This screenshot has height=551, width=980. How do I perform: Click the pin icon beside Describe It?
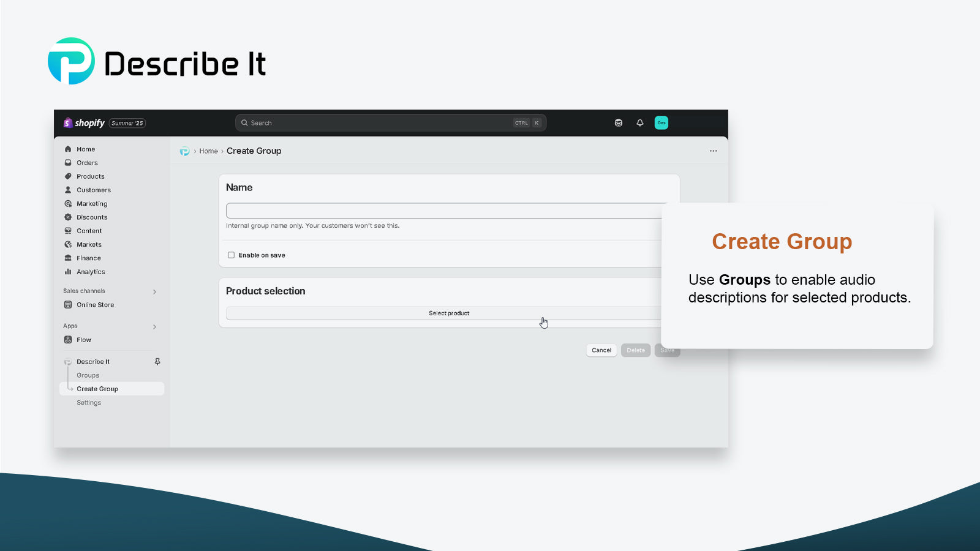coord(157,362)
